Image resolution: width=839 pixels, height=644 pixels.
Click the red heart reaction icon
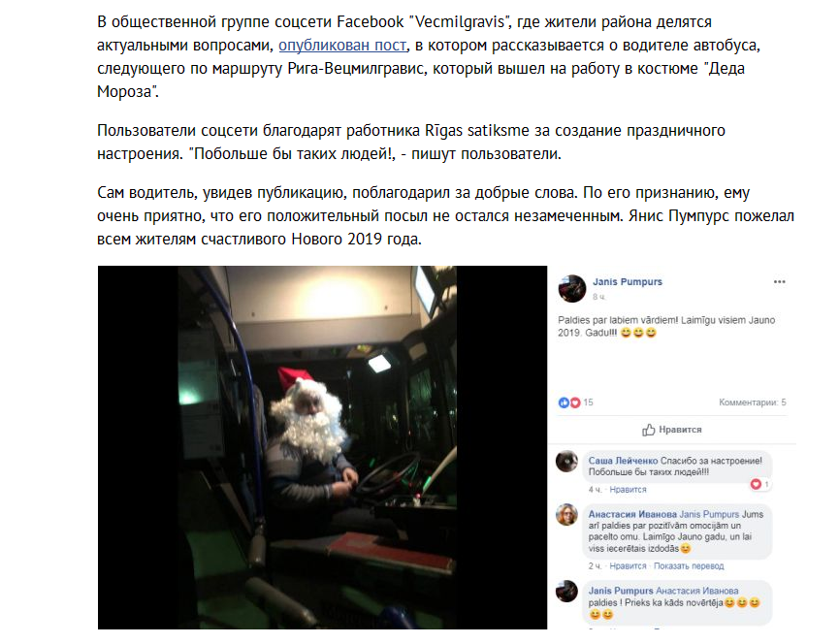click(x=575, y=402)
